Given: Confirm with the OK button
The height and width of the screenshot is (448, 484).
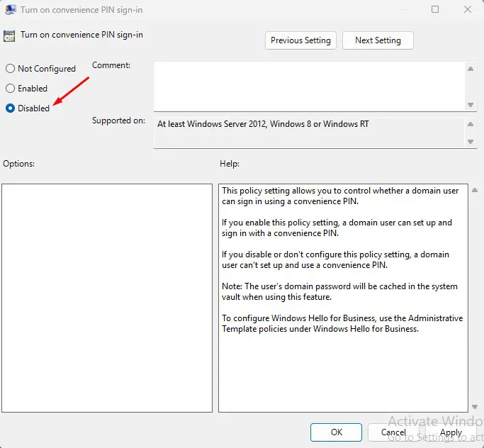Looking at the screenshot, I should (336, 432).
